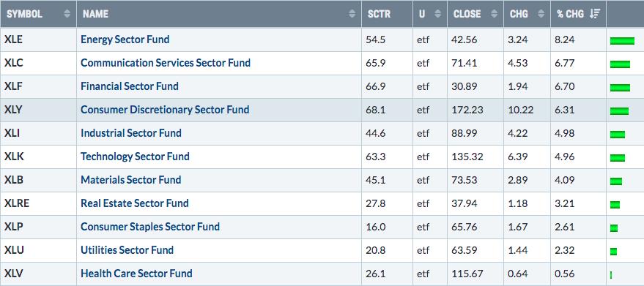Click sort arrows in CLOSE column header
This screenshot has height=286, width=644.
[495, 14]
